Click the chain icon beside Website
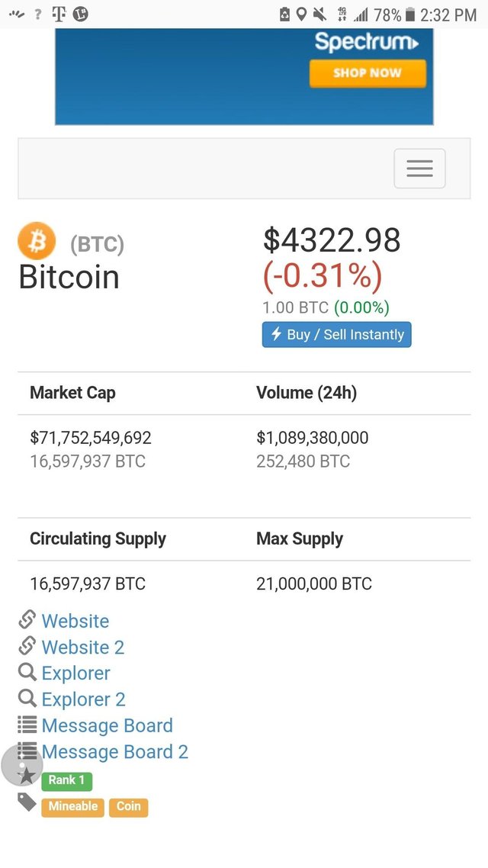Image resolution: width=488 pixels, height=868 pixels. tap(27, 619)
